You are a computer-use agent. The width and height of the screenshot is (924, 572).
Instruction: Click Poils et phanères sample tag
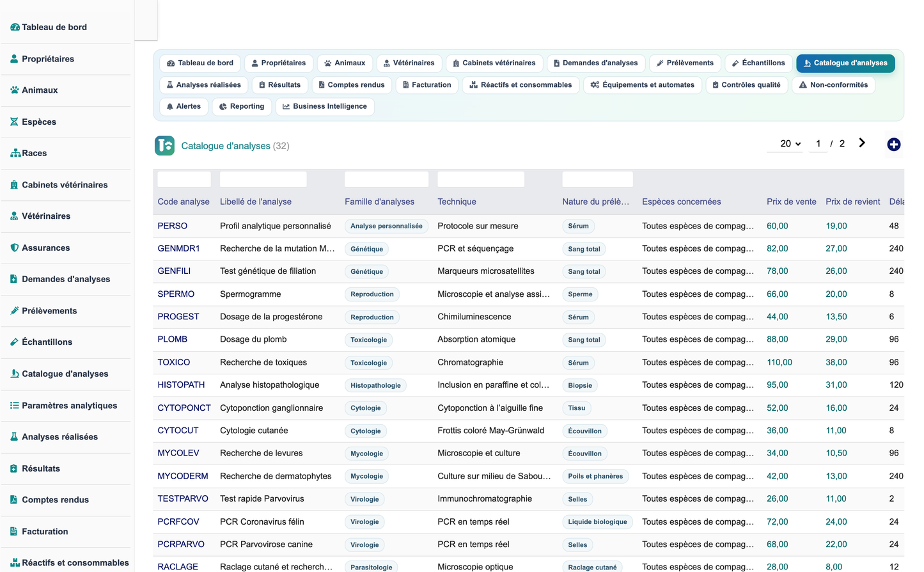point(595,476)
